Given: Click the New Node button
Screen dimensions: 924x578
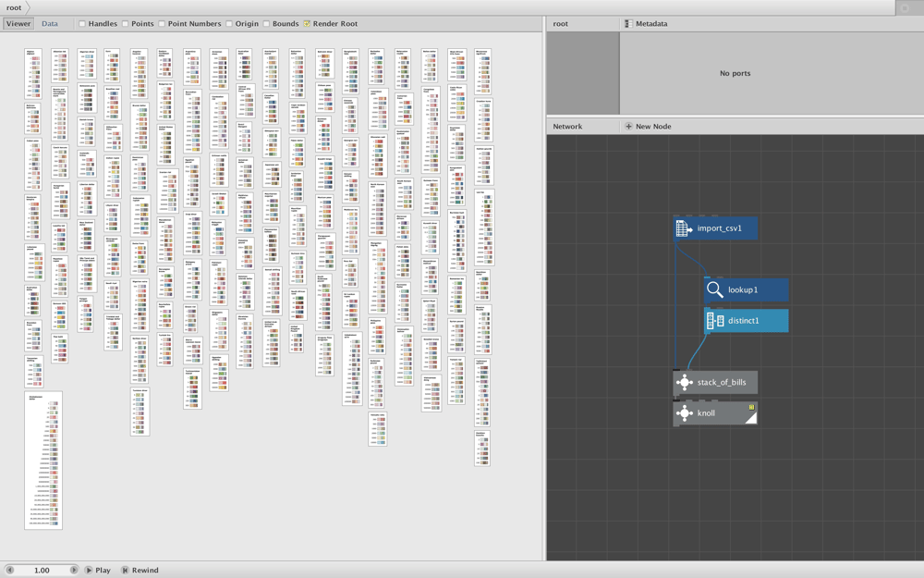Looking at the screenshot, I should click(x=648, y=126).
